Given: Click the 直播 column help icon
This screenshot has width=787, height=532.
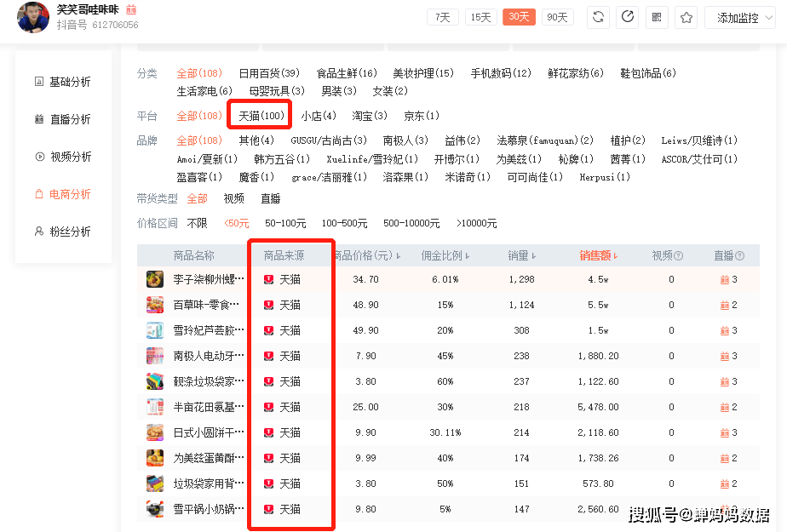Looking at the screenshot, I should click(x=740, y=255).
